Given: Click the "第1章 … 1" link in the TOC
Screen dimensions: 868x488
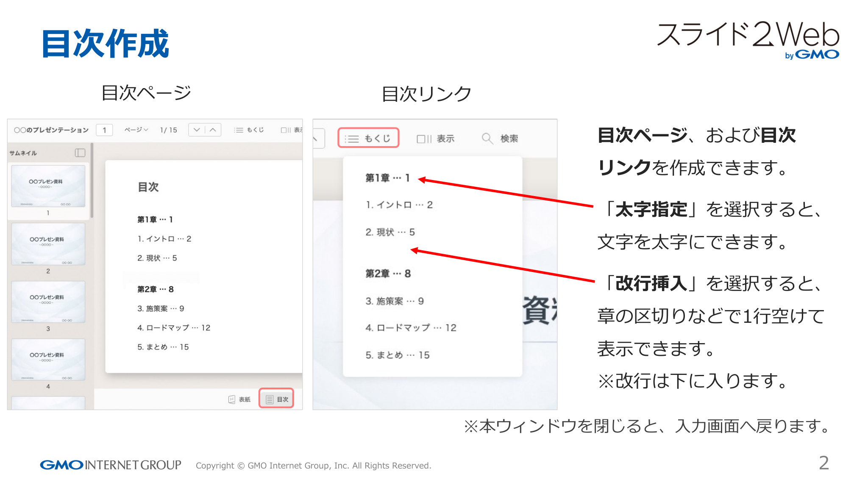Looking at the screenshot, I should click(387, 178).
